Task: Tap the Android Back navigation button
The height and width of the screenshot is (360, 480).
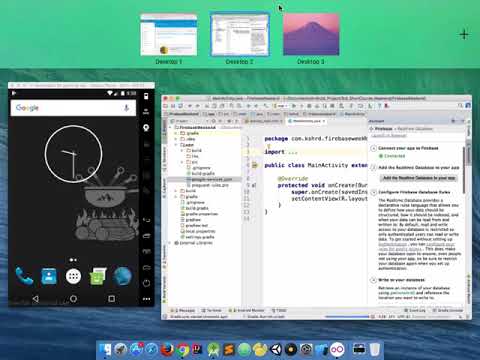Action: (35, 299)
